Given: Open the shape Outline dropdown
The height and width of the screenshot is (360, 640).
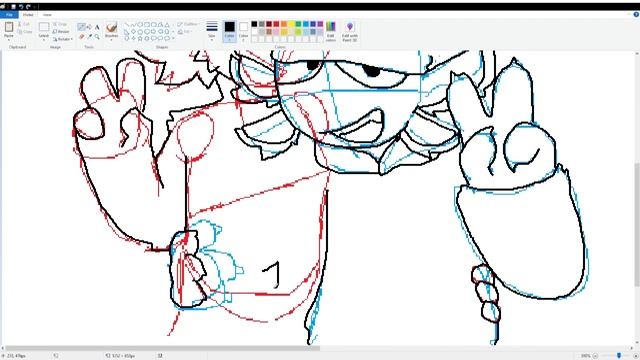Looking at the screenshot, I should coord(188,24).
